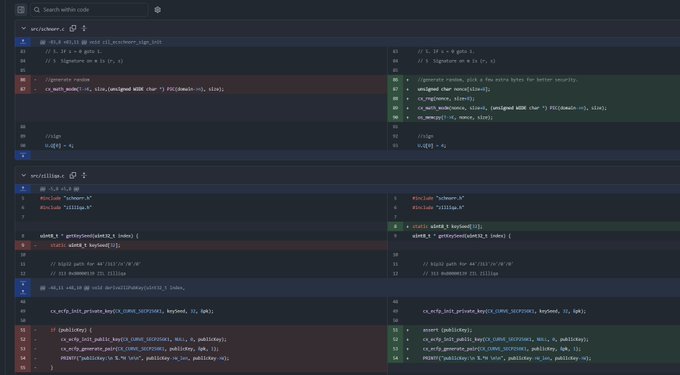Click left line number 9 in zilliqa.c

pos(23,245)
